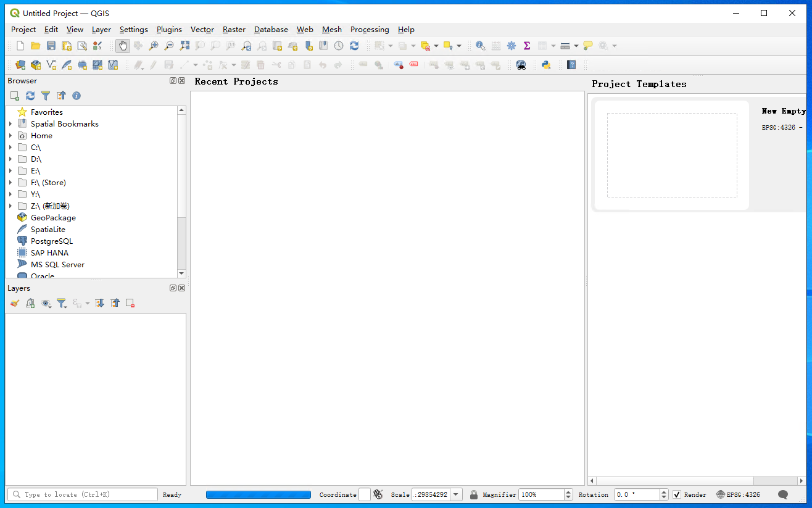The width and height of the screenshot is (812, 508).
Task: Select the Zoom Out magnifier tool
Action: click(169, 46)
